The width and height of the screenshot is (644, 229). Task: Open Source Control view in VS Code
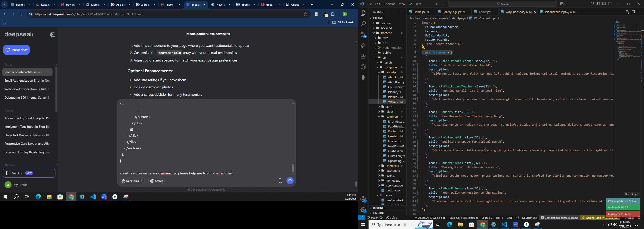pyautogui.click(x=363, y=35)
